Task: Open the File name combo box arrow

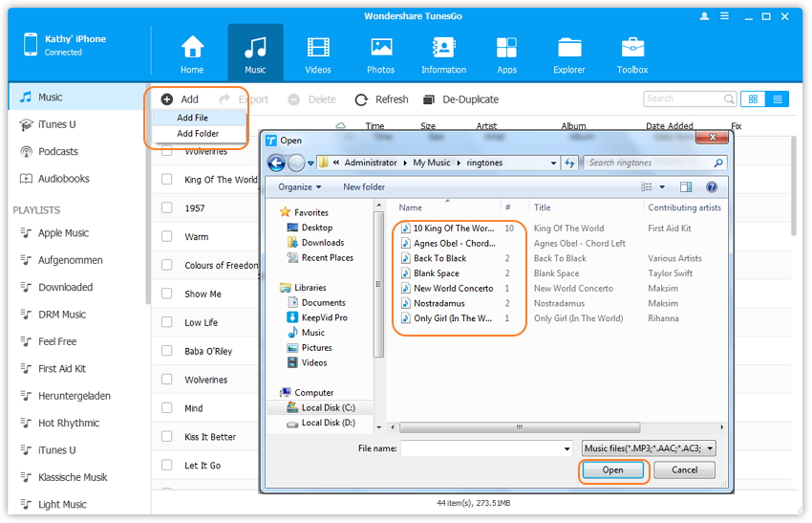Action: click(566, 447)
